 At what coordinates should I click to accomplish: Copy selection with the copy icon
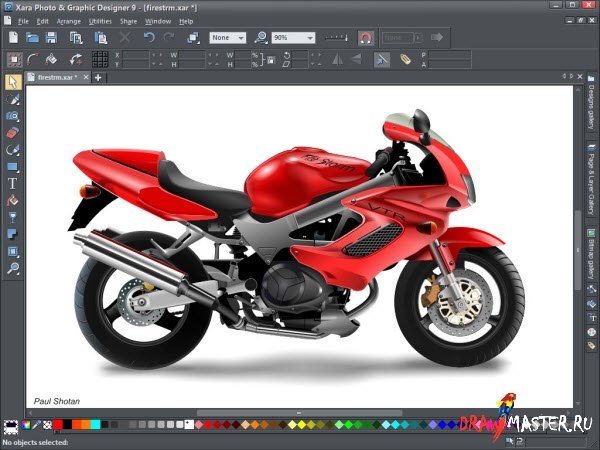pyautogui.click(x=76, y=38)
